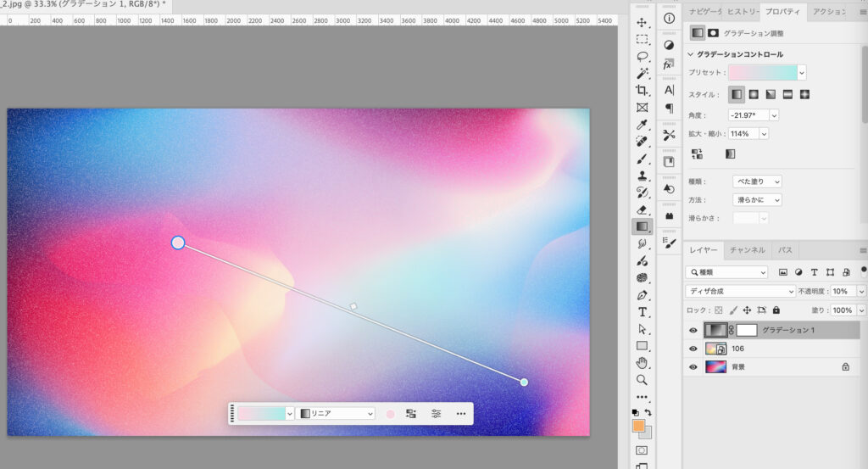
Task: Click the Pen tool icon
Action: pyautogui.click(x=642, y=295)
